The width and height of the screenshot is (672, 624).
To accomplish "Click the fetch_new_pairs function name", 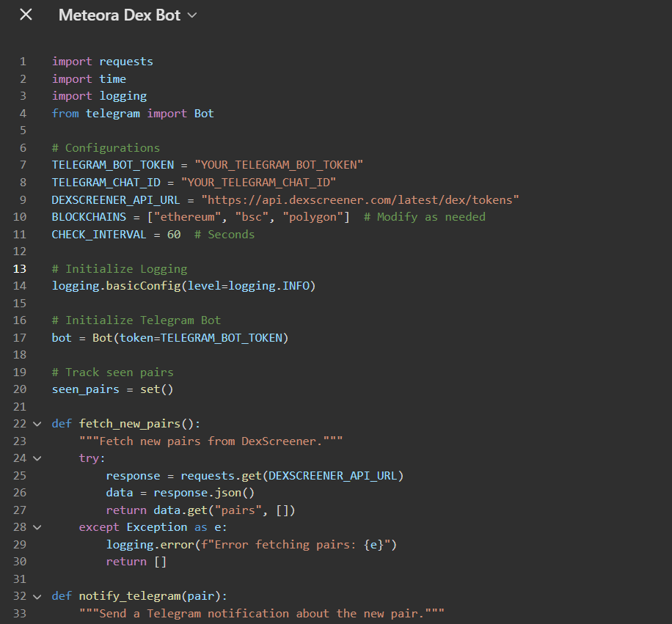I will [130, 424].
